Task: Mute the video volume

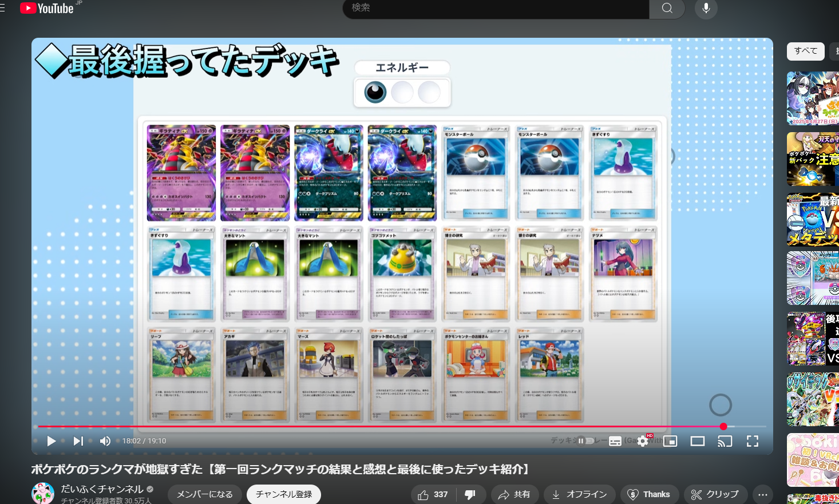Action: [x=105, y=441]
